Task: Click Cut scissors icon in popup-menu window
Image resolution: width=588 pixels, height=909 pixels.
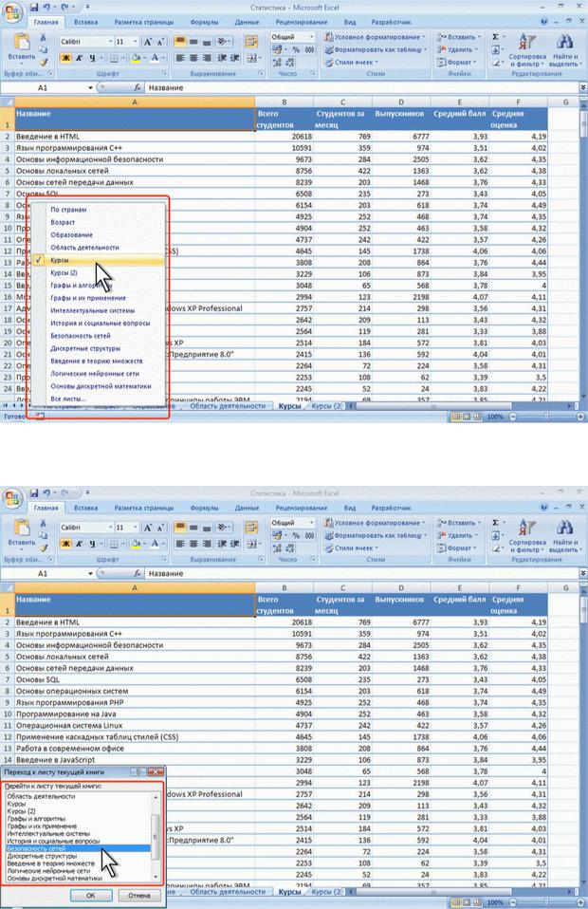Action: coord(43,37)
